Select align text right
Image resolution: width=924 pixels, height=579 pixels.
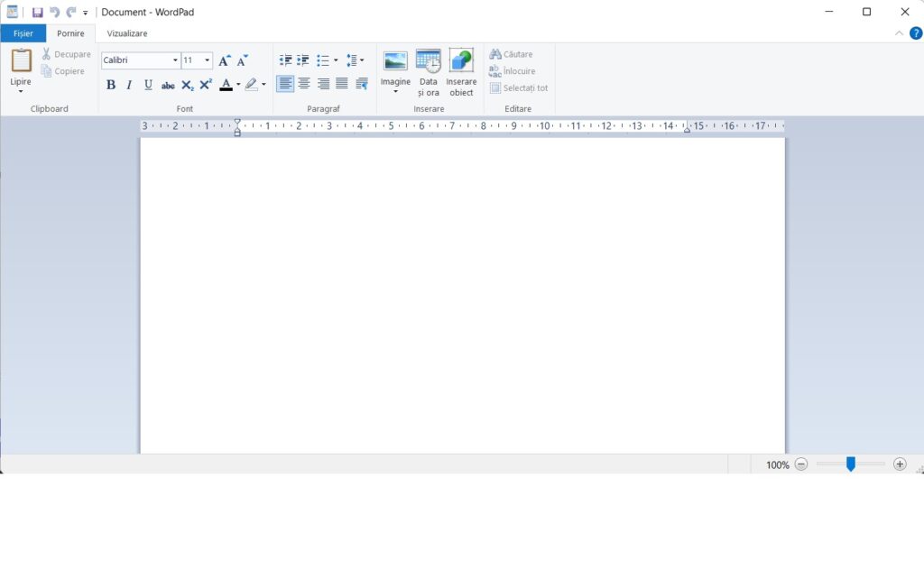(323, 84)
